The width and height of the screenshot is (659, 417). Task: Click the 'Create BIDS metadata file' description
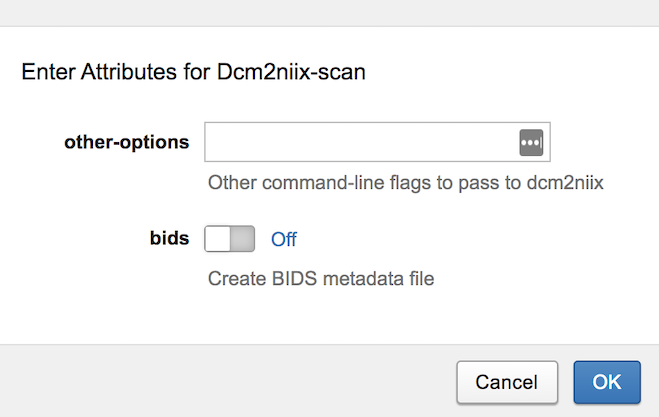click(x=321, y=279)
